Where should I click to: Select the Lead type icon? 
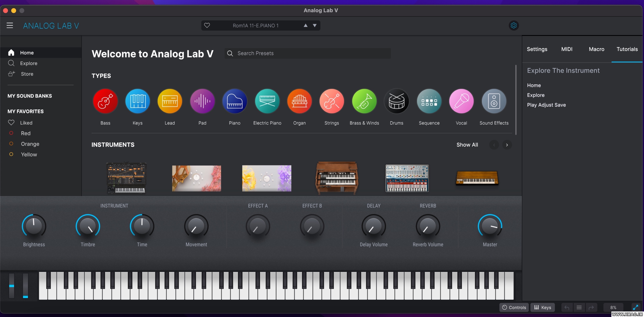coord(170,101)
